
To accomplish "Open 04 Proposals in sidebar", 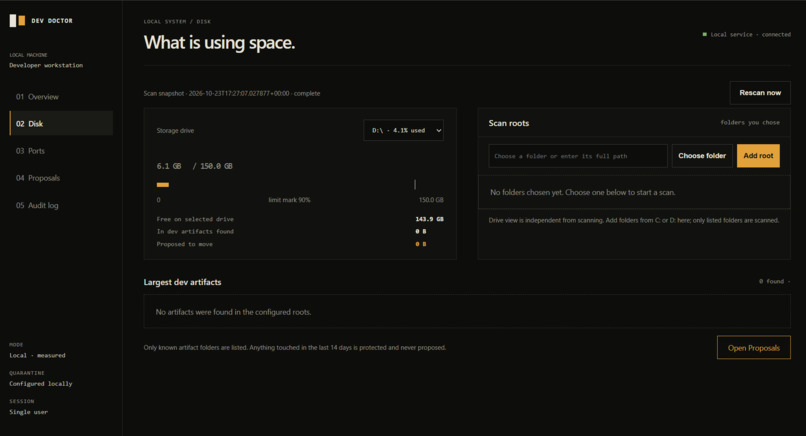I will click(x=61, y=178).
